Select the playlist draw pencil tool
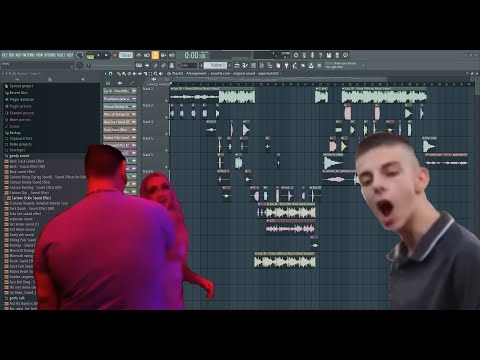This screenshot has width=480, height=360. tap(118, 74)
